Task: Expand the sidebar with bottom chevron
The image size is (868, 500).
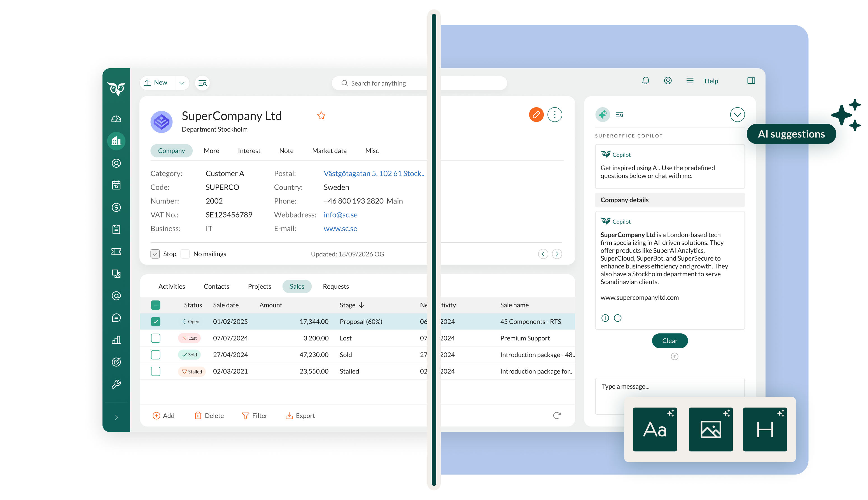Action: pyautogui.click(x=116, y=417)
